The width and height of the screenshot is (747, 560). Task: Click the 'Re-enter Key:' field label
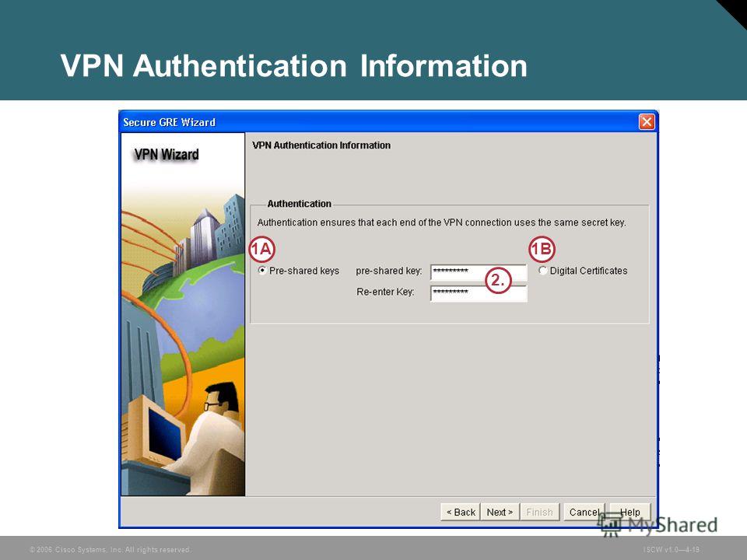pyautogui.click(x=385, y=292)
